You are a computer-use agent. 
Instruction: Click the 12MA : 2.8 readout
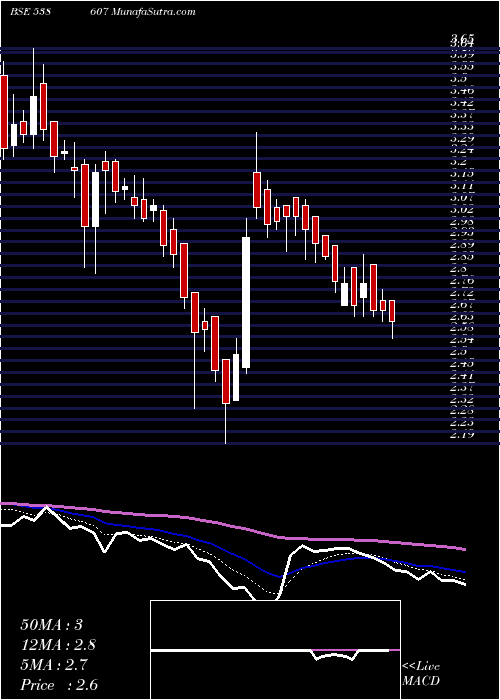tap(58, 645)
